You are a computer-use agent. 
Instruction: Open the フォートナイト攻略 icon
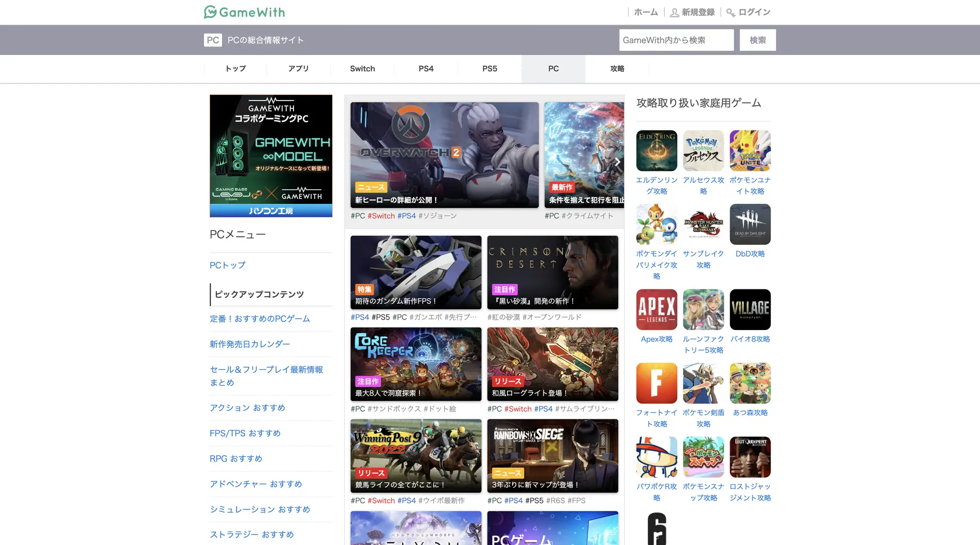(x=656, y=383)
